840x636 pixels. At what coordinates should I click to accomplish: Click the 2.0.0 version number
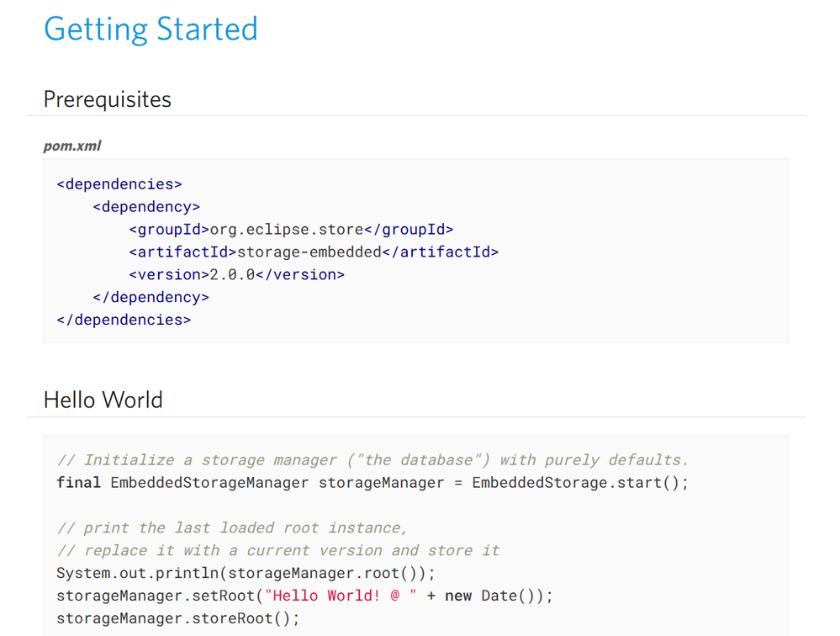pyautogui.click(x=233, y=274)
